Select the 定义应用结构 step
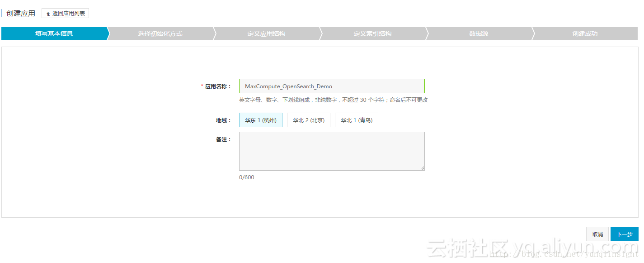Viewport: 644px width, 263px height. pyautogui.click(x=267, y=33)
